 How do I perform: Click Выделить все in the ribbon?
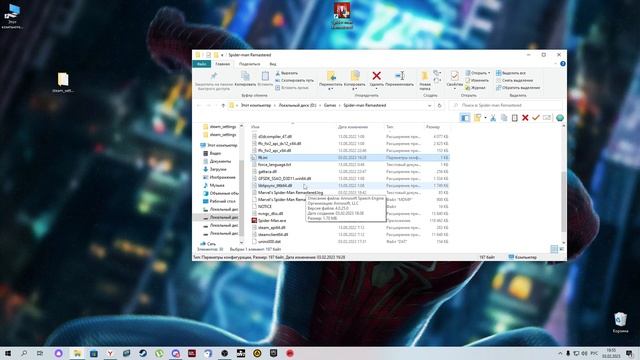click(511, 73)
